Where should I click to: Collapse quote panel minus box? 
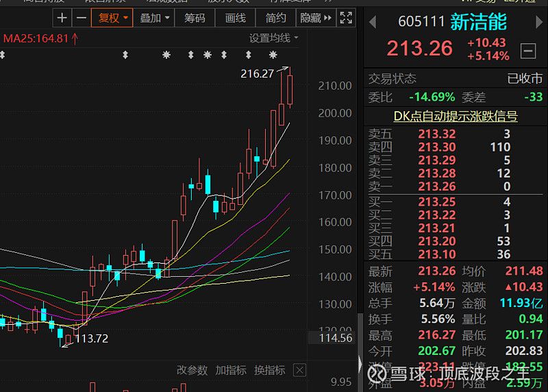point(528,51)
